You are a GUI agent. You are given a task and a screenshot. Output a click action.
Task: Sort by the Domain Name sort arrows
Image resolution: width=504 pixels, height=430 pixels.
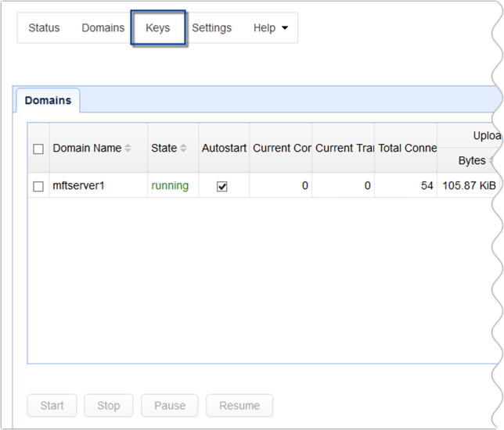click(x=128, y=149)
